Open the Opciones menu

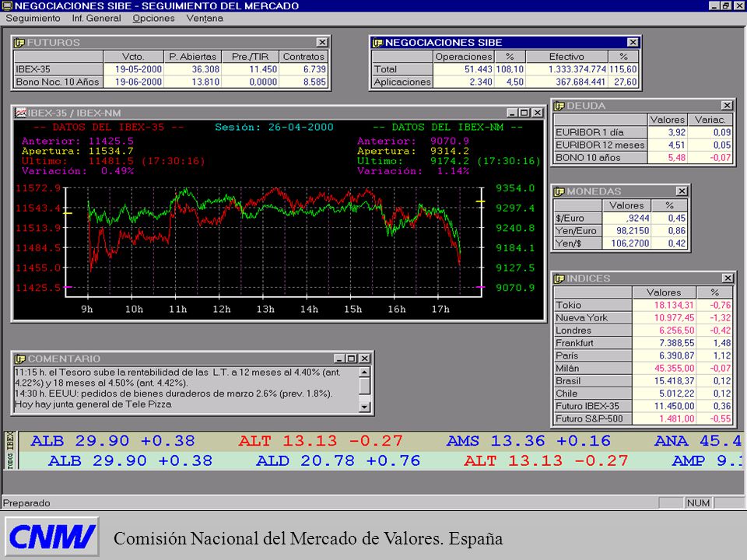click(153, 18)
